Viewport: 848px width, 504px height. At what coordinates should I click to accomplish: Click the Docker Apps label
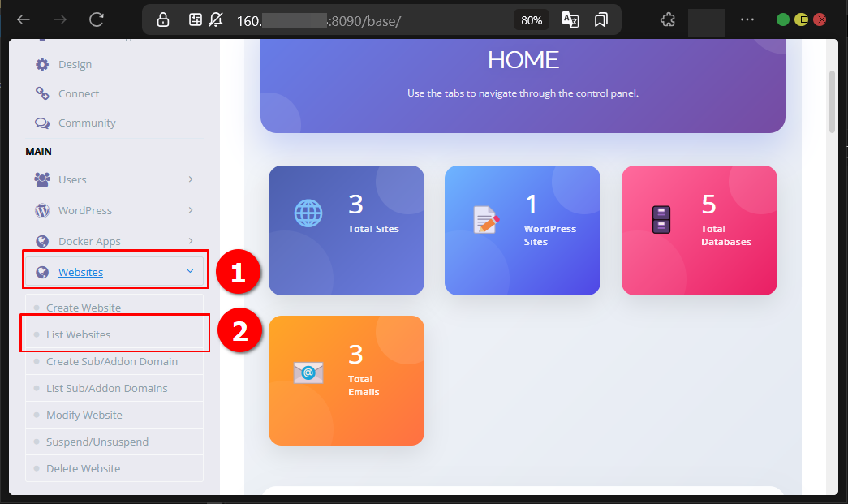pos(89,241)
